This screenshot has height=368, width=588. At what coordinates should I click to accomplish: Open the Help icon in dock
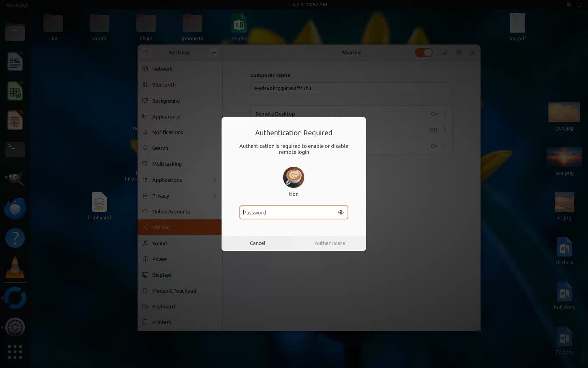15,238
